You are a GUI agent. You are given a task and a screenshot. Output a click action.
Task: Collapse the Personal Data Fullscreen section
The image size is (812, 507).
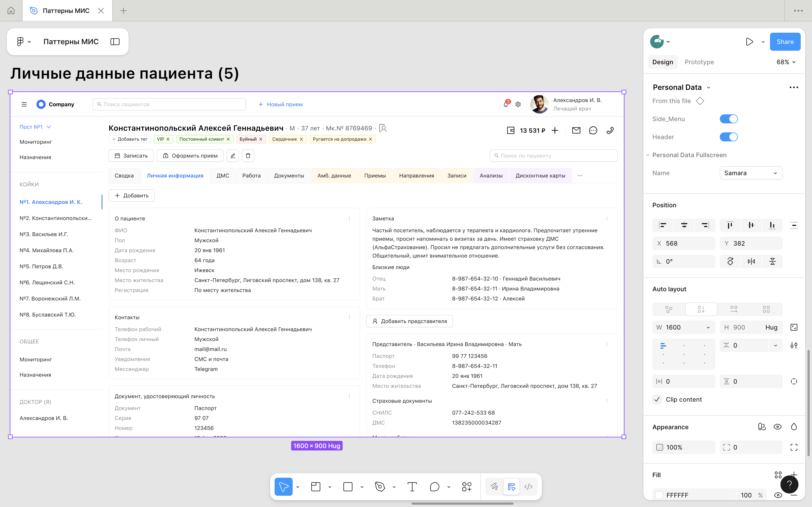648,155
